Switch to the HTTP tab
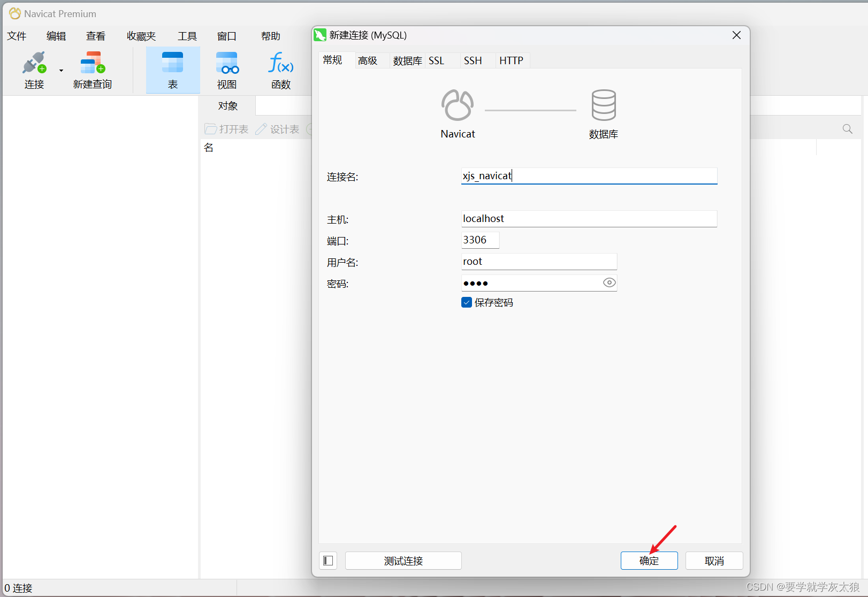The height and width of the screenshot is (597, 868). [512, 60]
